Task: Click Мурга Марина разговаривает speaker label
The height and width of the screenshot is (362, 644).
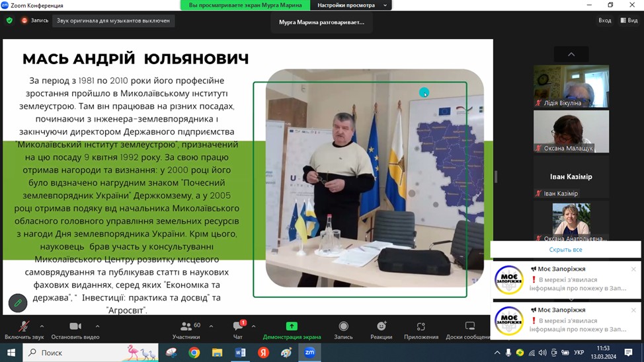Action: tap(321, 22)
